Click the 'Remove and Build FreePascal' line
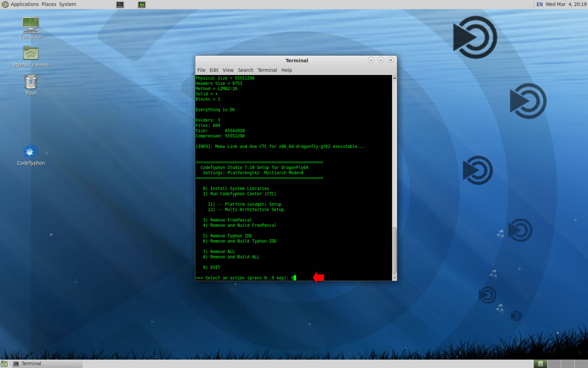The height and width of the screenshot is (368, 588). 239,225
